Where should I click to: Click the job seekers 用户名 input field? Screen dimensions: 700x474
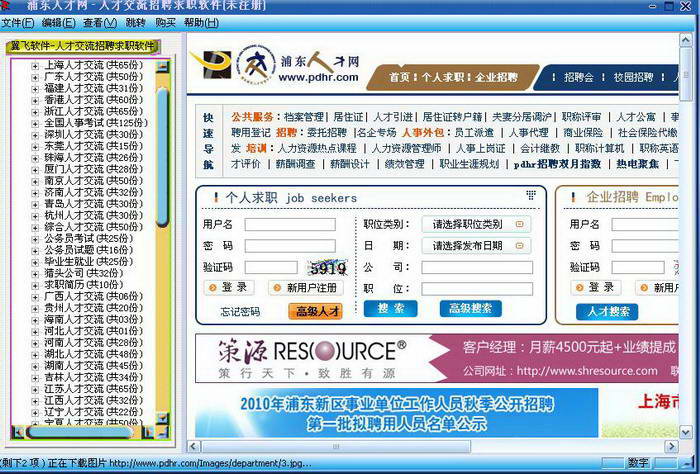pyautogui.click(x=290, y=224)
